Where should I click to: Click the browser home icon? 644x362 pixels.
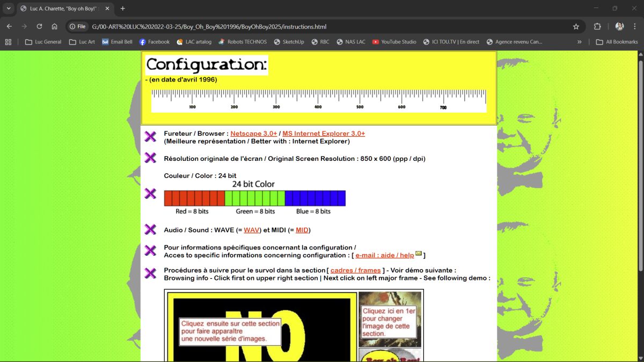pos(54,26)
